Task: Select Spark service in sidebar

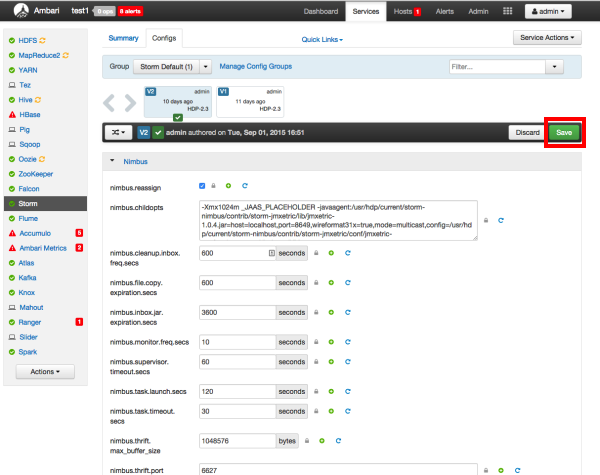Action: 28,352
